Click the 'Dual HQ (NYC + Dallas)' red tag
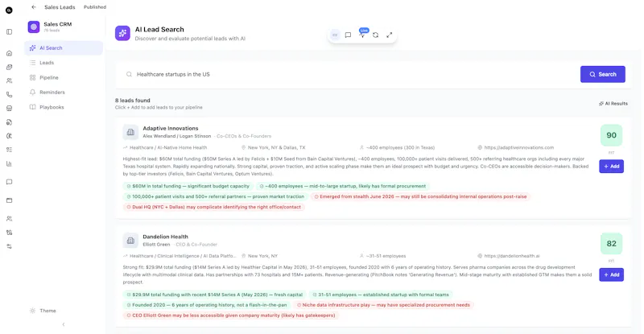 (x=213, y=207)
